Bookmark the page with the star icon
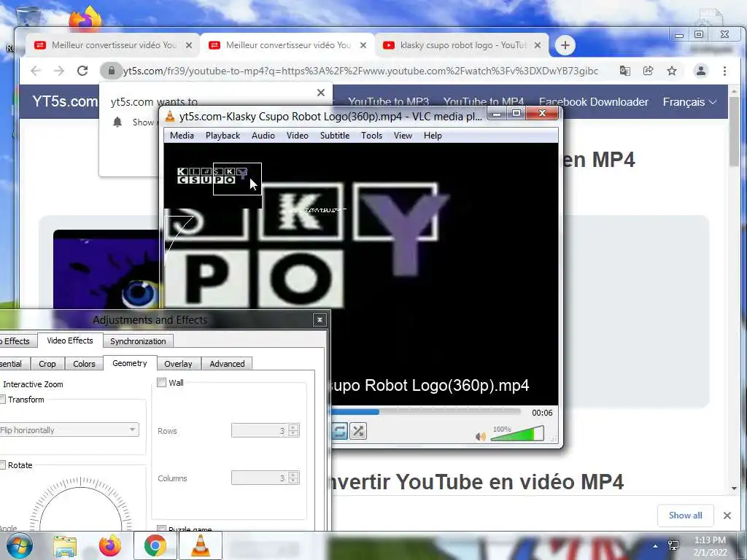The width and height of the screenshot is (747, 560). (672, 71)
